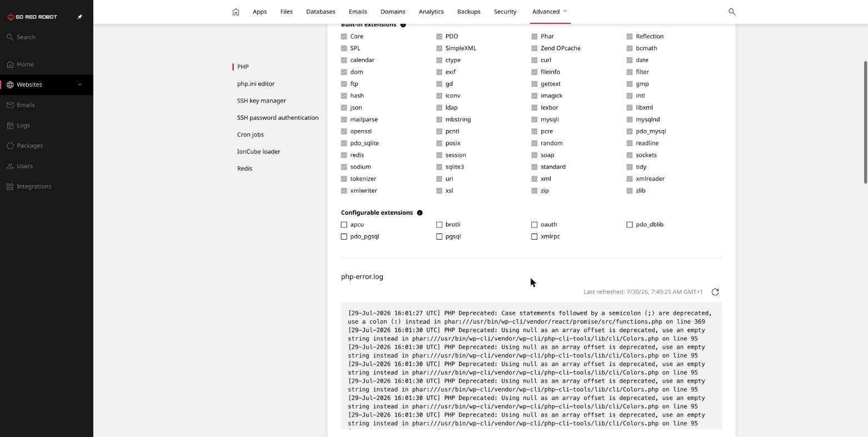Select Websites in the sidebar
This screenshot has height=437, width=868.
47,85
